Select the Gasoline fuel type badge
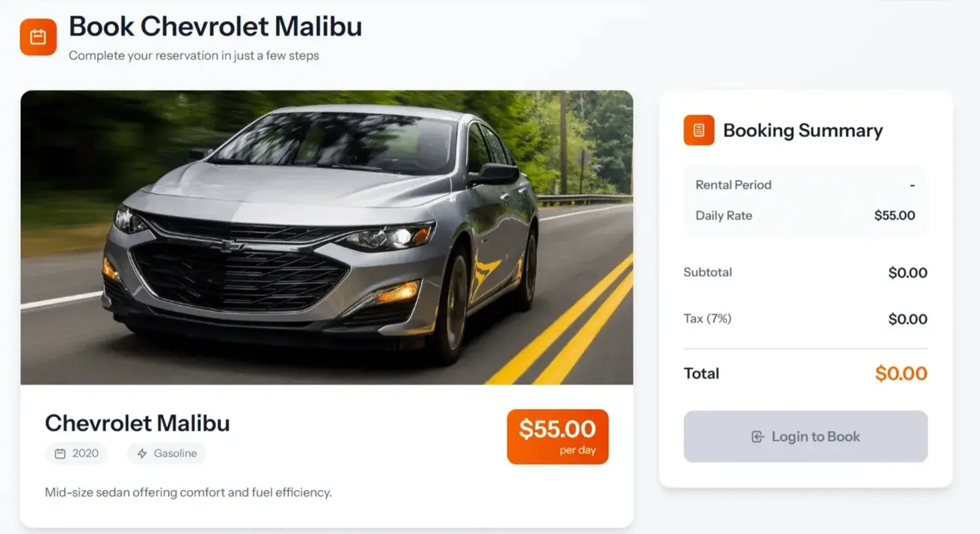Viewport: 980px width, 534px height. [x=165, y=453]
